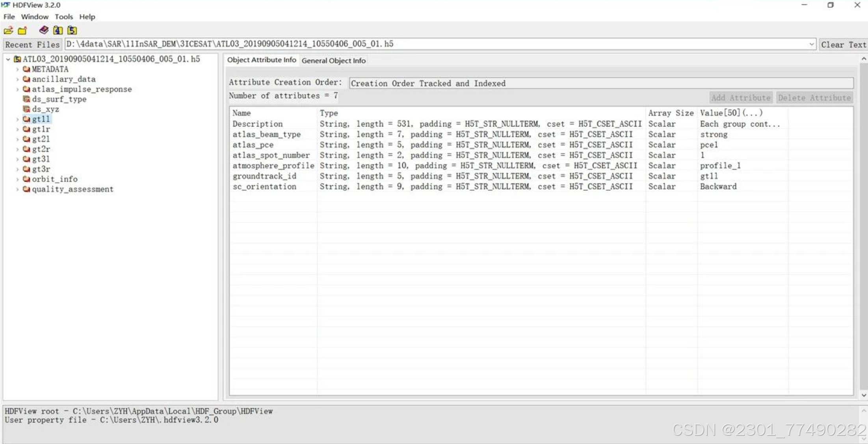
Task: Click the HDF5 library version icon
Action: [x=72, y=30]
